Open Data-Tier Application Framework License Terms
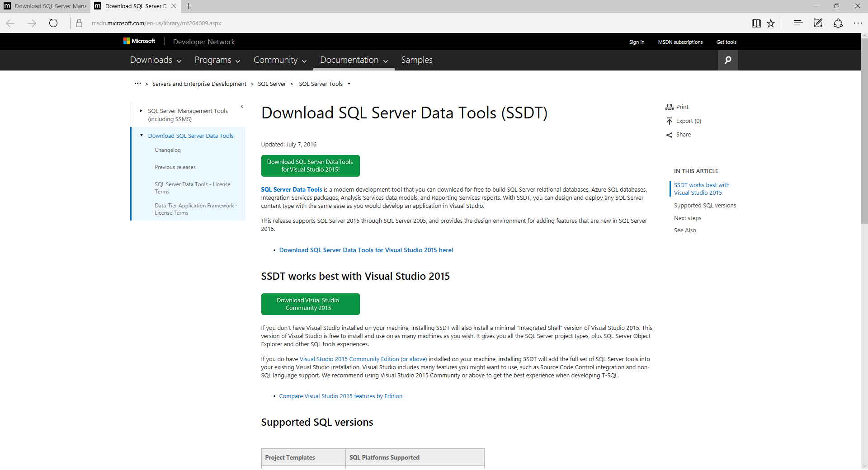This screenshot has width=868, height=470. tap(196, 209)
